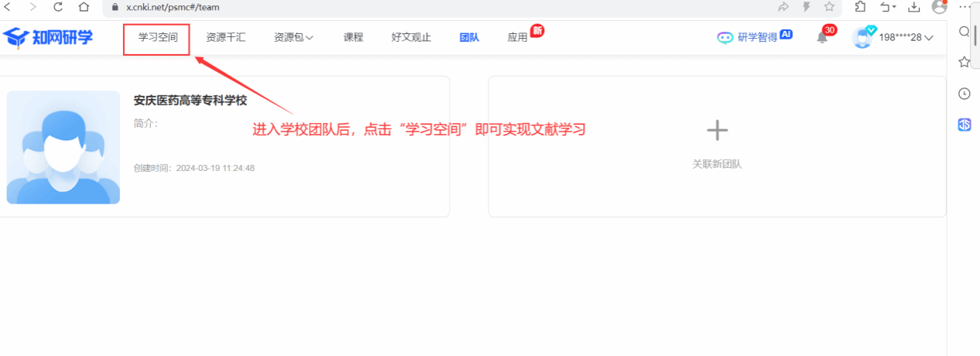Open the browser extensions puzzle icon

pos(860,7)
